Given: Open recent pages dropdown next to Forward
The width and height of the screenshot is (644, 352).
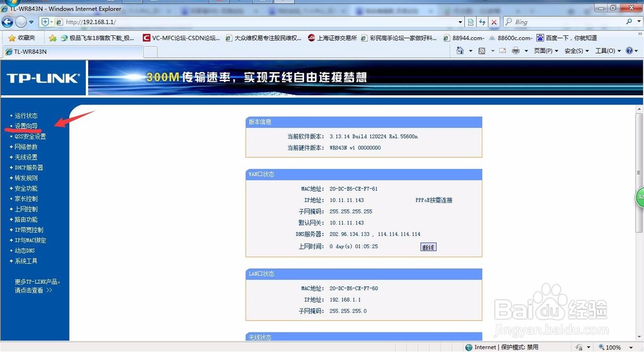Looking at the screenshot, I should 31,22.
